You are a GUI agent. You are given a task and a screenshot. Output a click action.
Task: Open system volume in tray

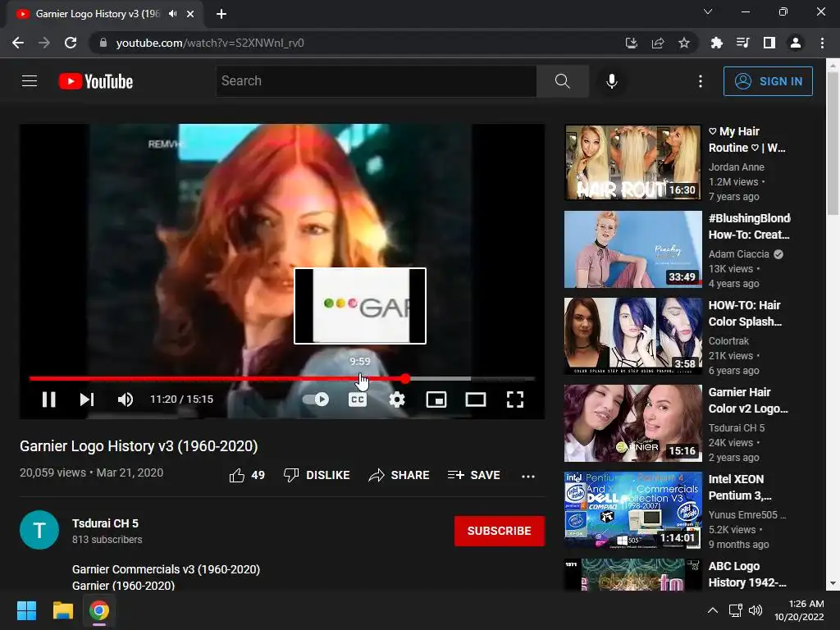[x=756, y=610]
